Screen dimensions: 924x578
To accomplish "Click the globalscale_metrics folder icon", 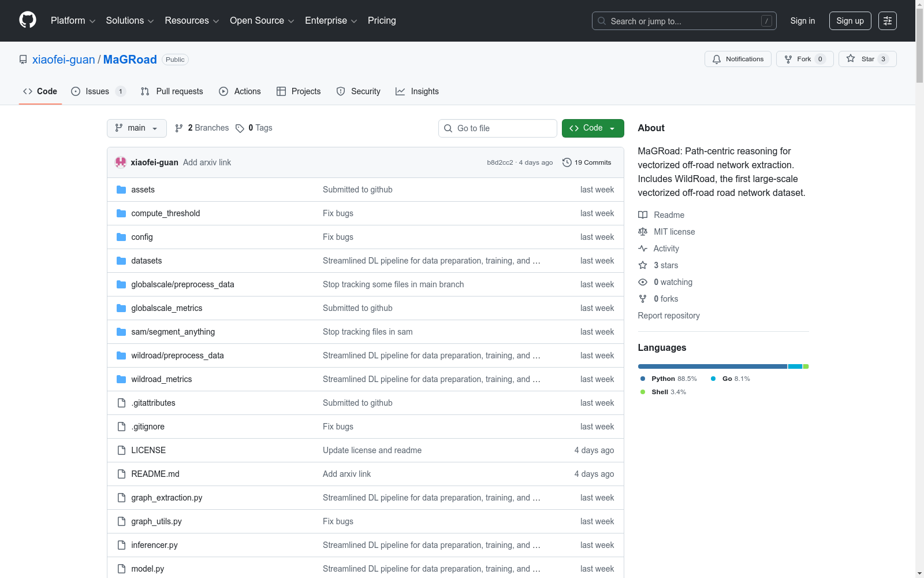I will coord(121,308).
